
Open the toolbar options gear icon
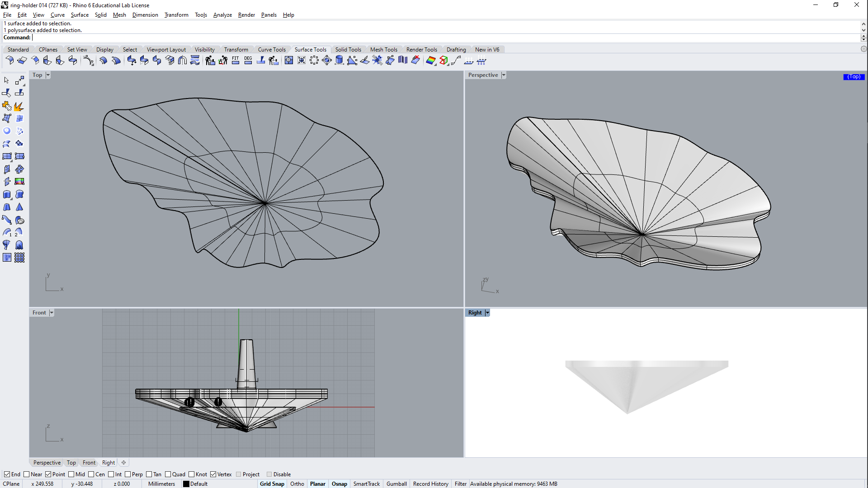(x=864, y=49)
